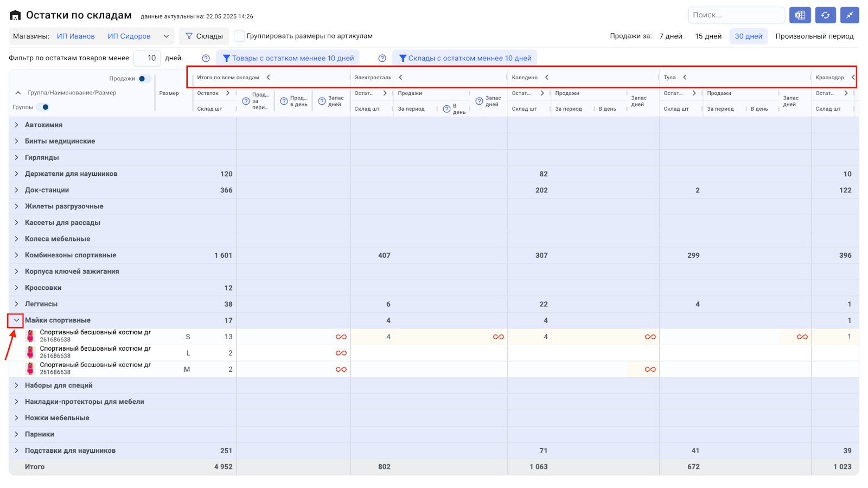Open help icon before 'Товары с остатком' filter
This screenshot has height=488, width=868.
pyautogui.click(x=206, y=58)
